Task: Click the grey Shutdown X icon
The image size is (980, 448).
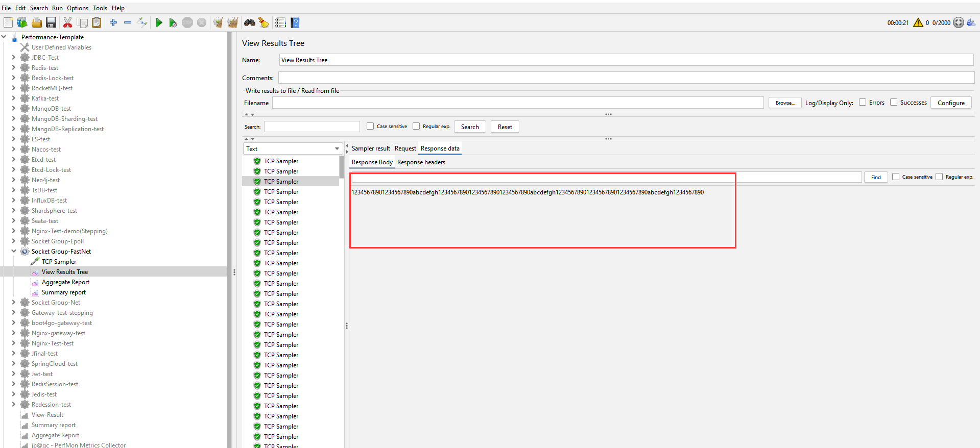Action: pos(202,22)
